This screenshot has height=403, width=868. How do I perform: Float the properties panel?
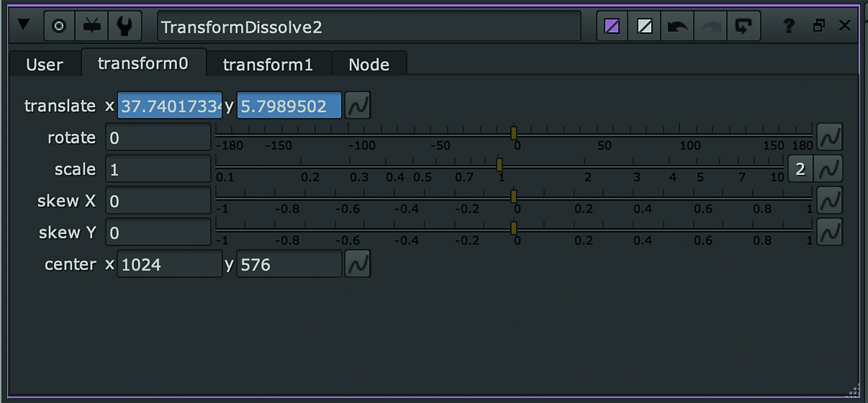[819, 26]
